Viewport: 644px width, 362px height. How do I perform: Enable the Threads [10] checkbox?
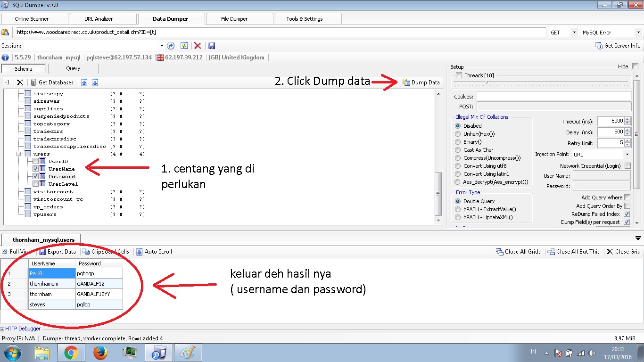click(459, 75)
